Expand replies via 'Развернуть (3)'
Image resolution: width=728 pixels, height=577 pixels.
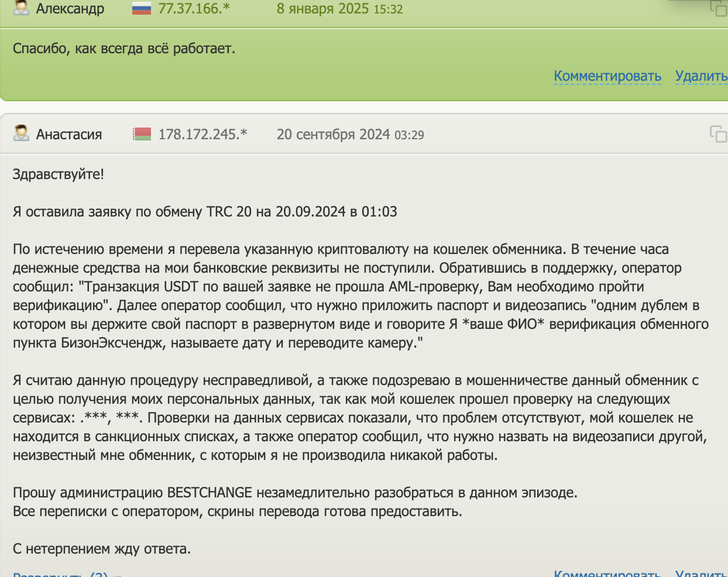tap(59, 574)
